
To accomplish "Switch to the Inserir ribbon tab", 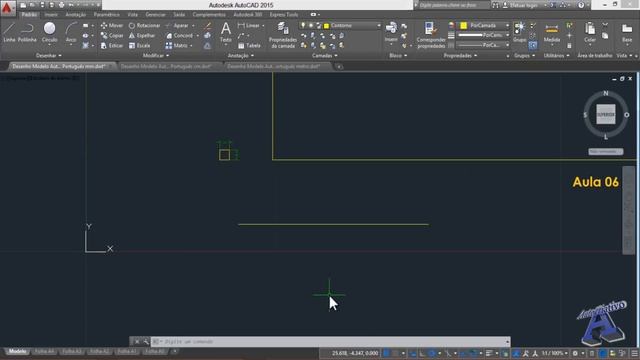I will (x=51, y=15).
